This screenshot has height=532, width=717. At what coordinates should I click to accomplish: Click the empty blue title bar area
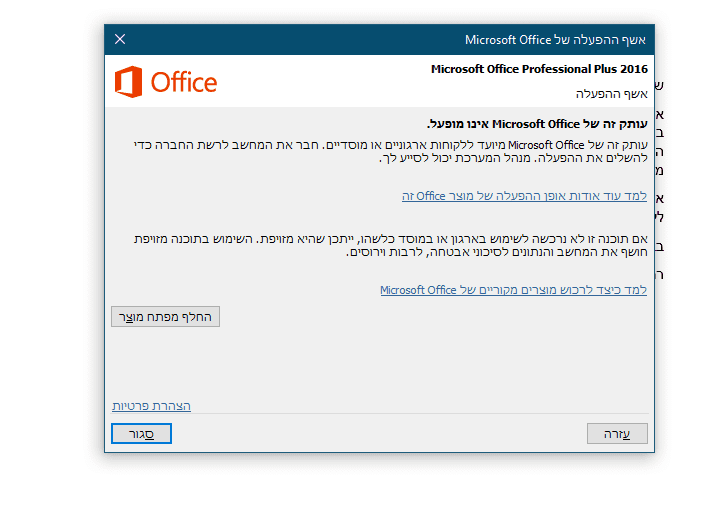coord(300,39)
